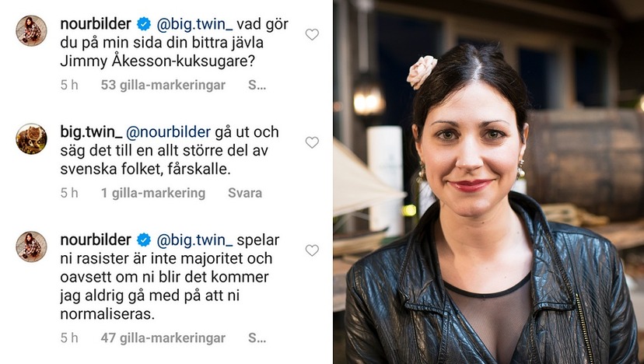
Task: Like the first nourbilder comment with the heart
Action: pos(312,34)
